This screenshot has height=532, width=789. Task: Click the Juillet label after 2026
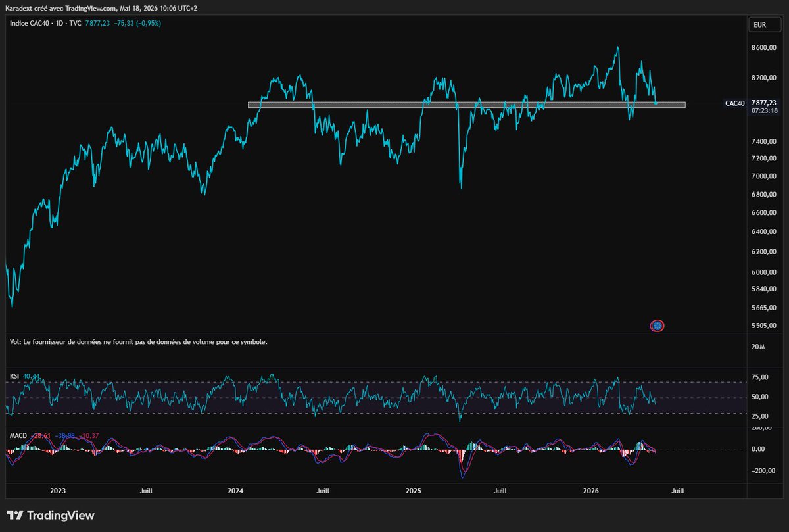tap(677, 491)
